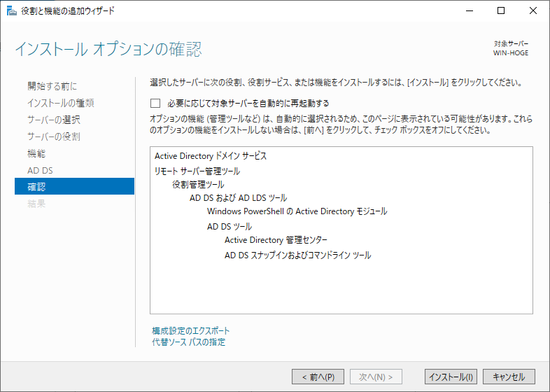Image resolution: width=550 pixels, height=392 pixels.
Task: Close the wizard window
Action: 533,11
